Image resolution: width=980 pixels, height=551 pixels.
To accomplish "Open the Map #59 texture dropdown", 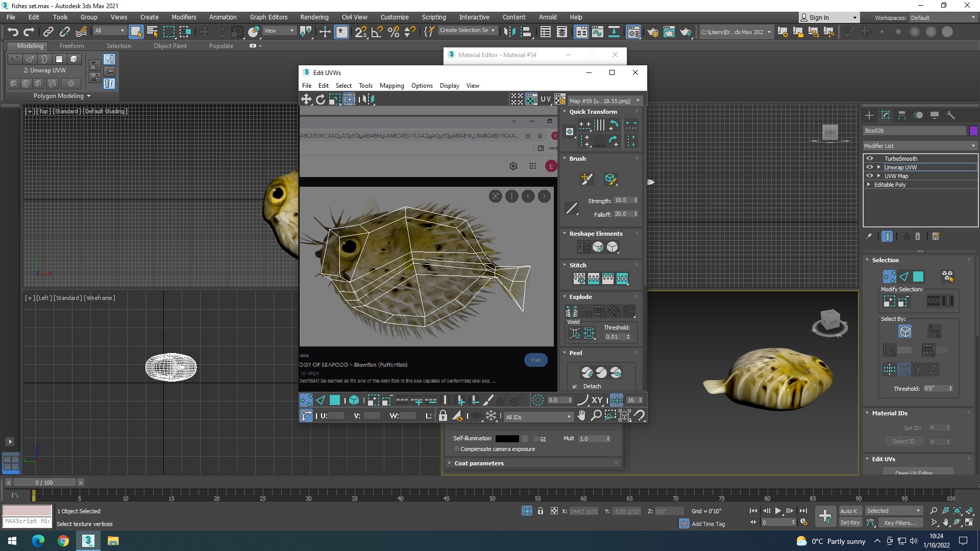I will [605, 101].
